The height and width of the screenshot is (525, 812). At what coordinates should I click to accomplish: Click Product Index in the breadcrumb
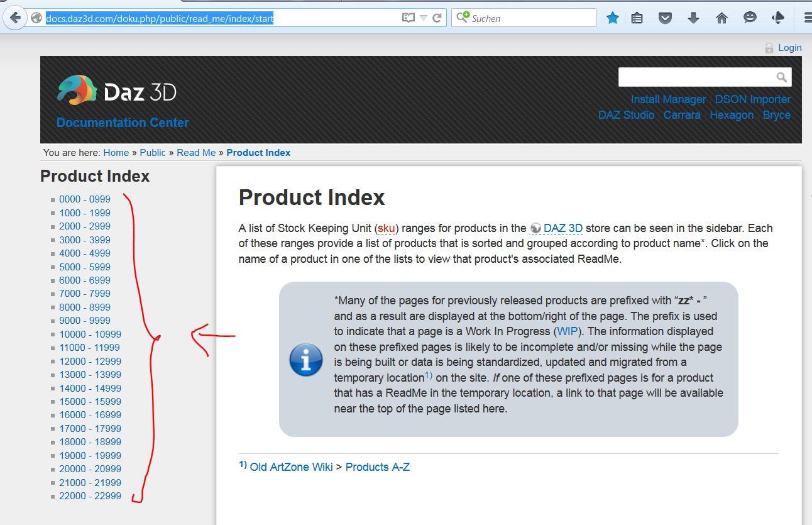pos(258,153)
